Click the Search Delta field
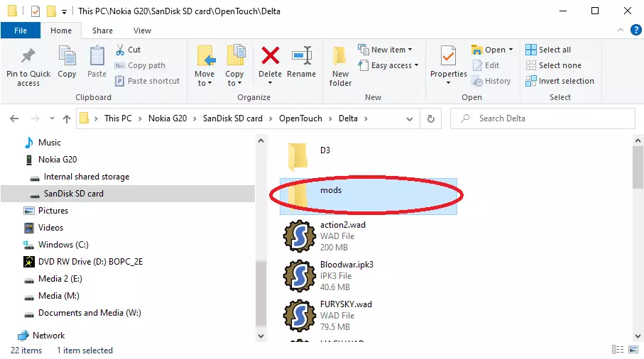644x359 pixels. [542, 118]
